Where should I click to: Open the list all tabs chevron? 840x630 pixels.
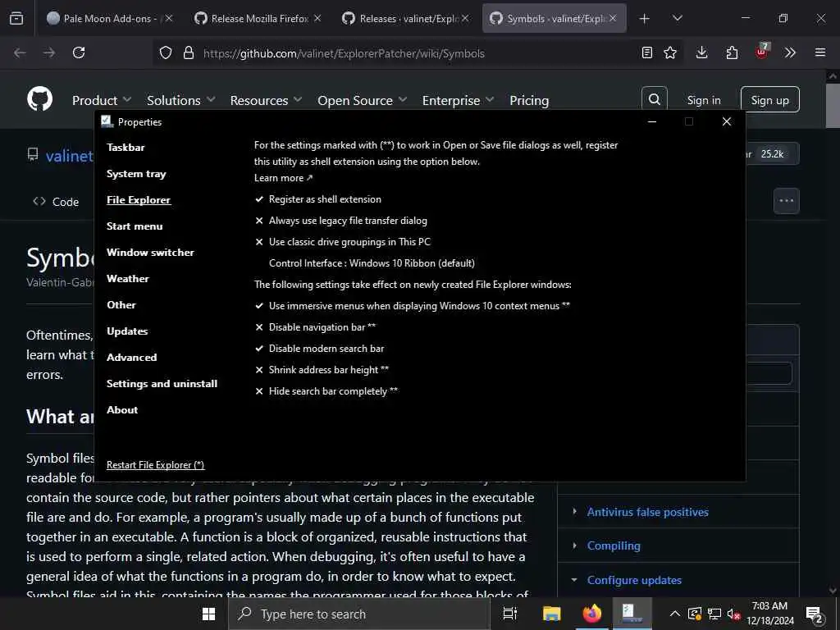point(677,19)
